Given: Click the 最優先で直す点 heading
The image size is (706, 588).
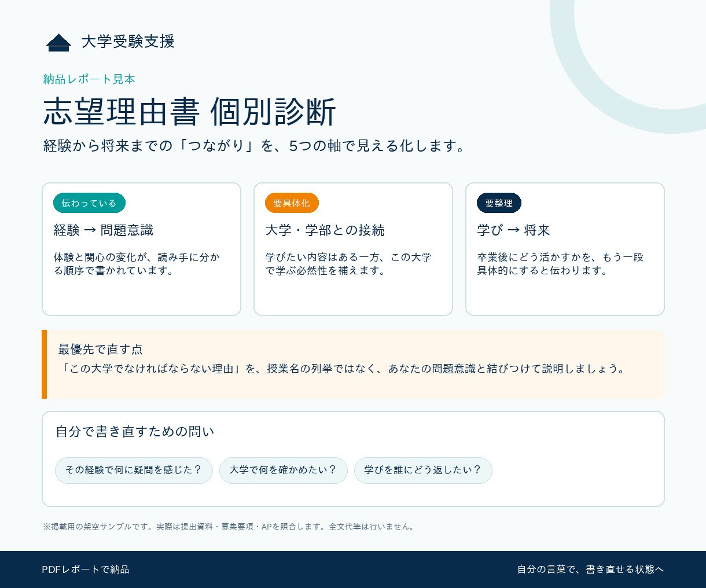Looking at the screenshot, I should pyautogui.click(x=100, y=350).
